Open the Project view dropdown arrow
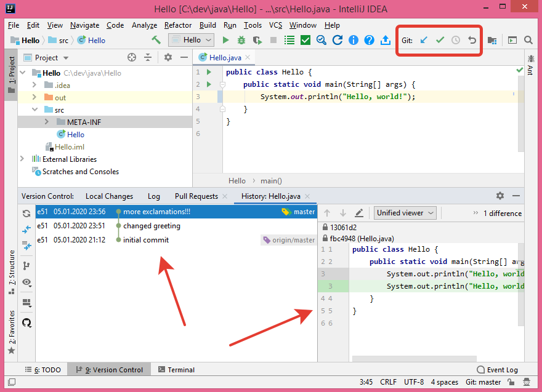 tap(66, 58)
